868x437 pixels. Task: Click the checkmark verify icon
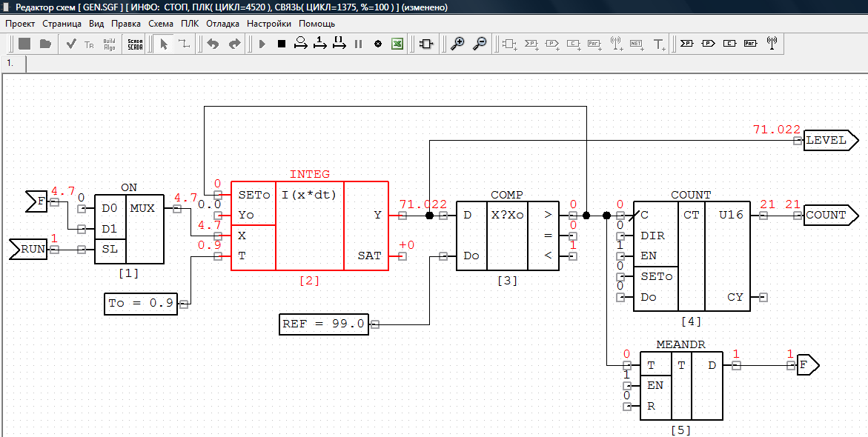point(70,44)
